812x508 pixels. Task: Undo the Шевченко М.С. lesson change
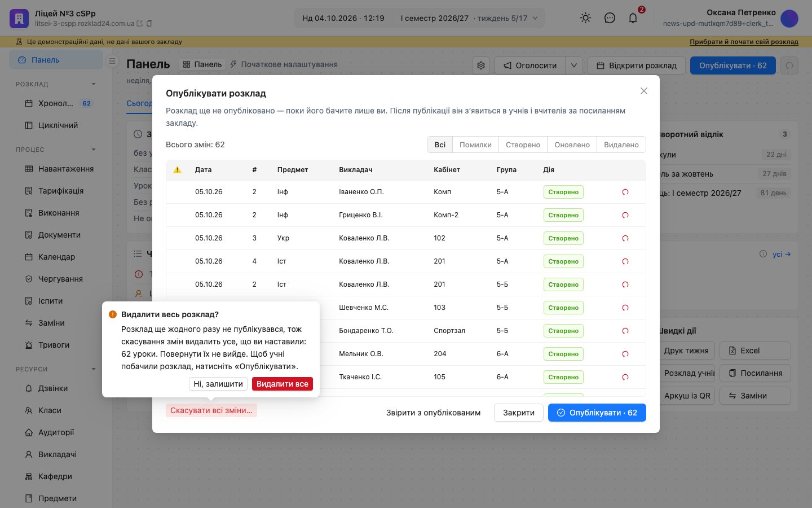point(625,308)
